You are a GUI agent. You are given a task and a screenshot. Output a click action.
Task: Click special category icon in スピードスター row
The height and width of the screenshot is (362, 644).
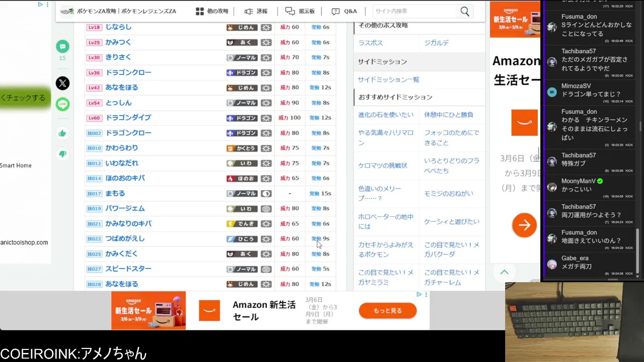coord(266,268)
